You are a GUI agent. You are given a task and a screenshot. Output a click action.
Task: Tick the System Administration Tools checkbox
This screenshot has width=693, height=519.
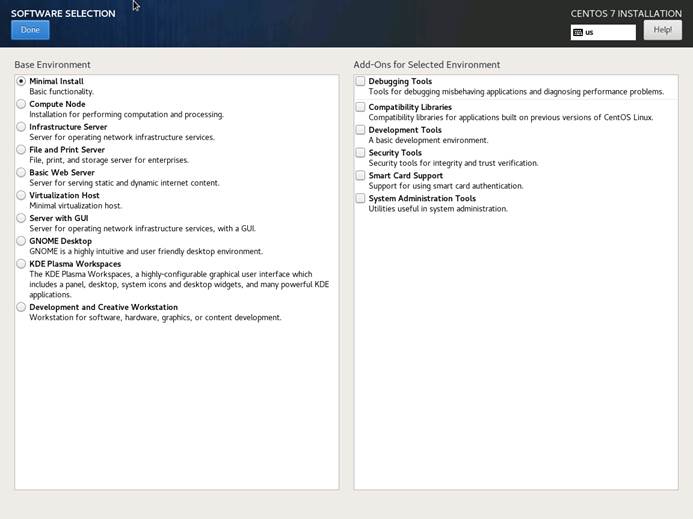(361, 198)
